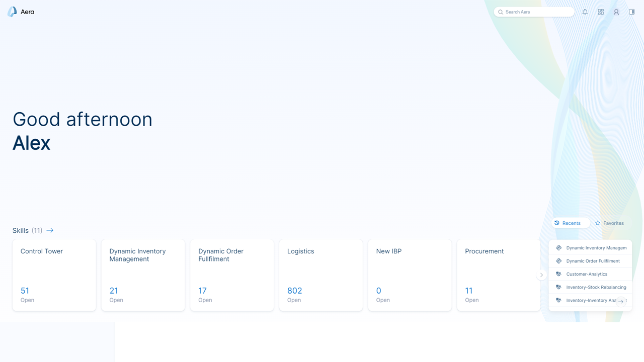Click the Aera logo icon
The height and width of the screenshot is (362, 644).
click(x=12, y=12)
